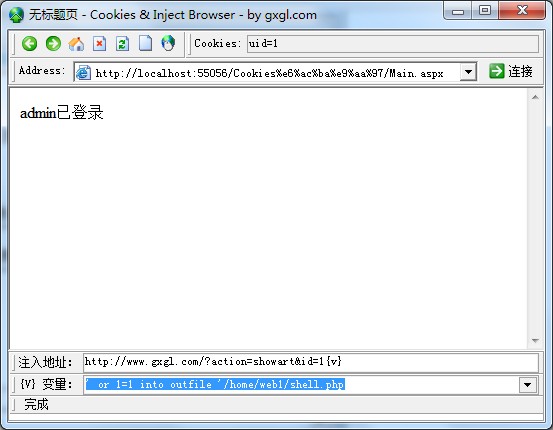Click the IE page icon in address bar

click(84, 72)
